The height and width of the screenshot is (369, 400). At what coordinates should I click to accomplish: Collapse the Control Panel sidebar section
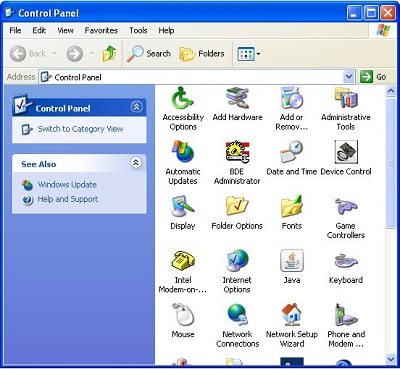coord(136,107)
